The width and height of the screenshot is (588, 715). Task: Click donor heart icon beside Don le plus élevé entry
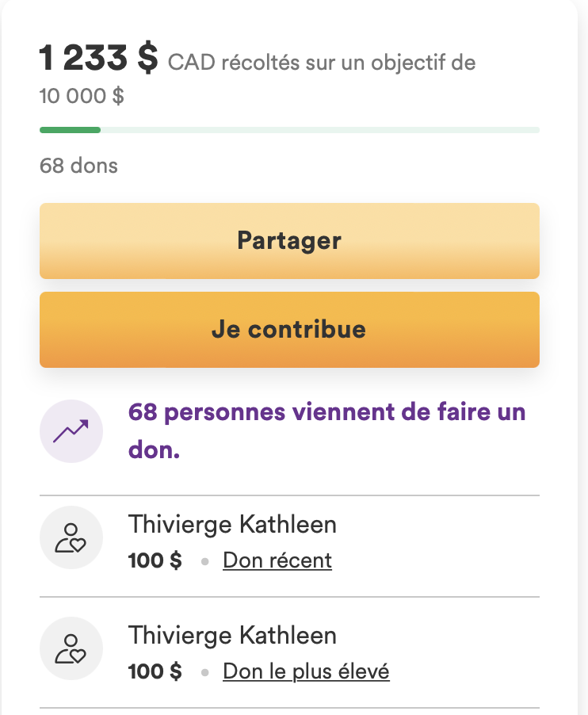coord(71,648)
